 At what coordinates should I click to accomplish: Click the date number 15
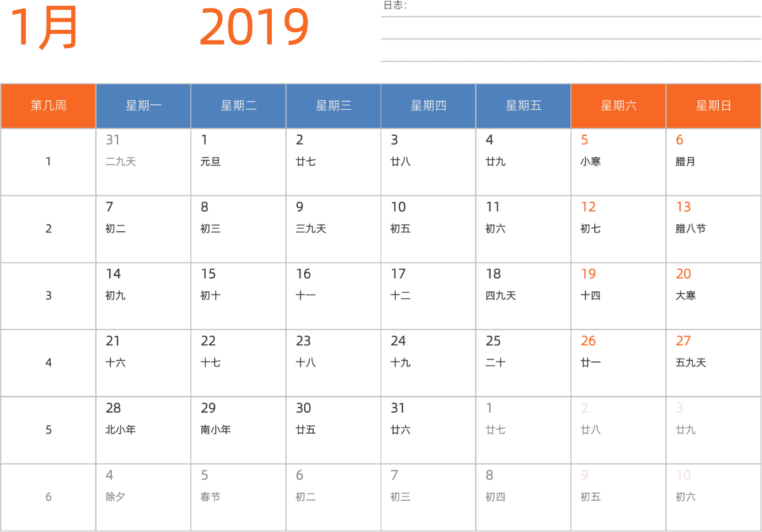(208, 274)
